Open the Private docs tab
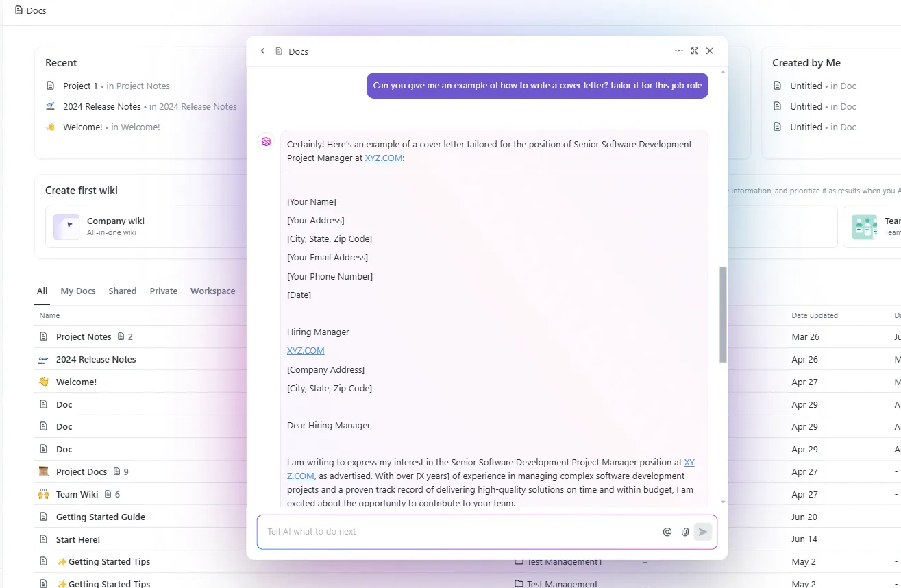 [164, 291]
